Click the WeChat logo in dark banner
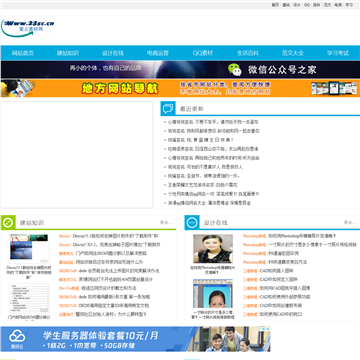The image size is (360, 360). point(235,70)
